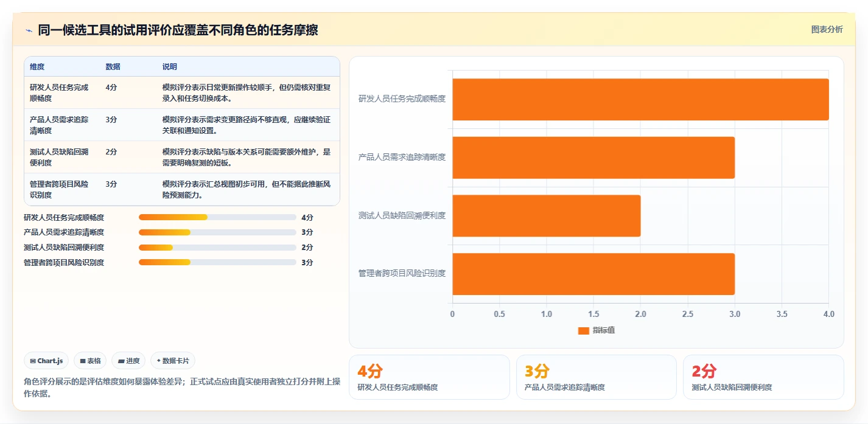The height and width of the screenshot is (424, 868).
Task: Click the 0.5 x-axis tick label
Action: point(499,315)
